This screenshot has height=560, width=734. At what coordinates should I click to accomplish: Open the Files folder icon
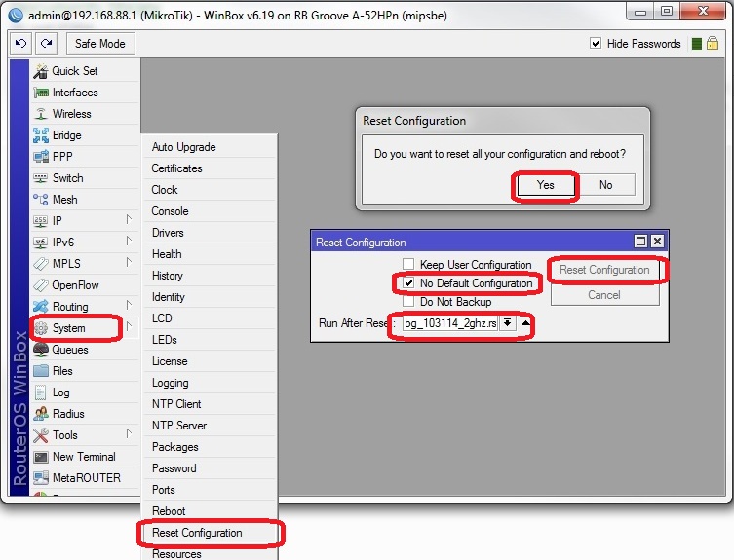[41, 371]
